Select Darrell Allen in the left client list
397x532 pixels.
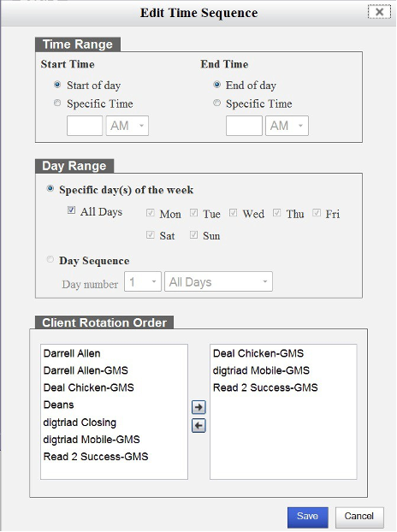click(72, 353)
